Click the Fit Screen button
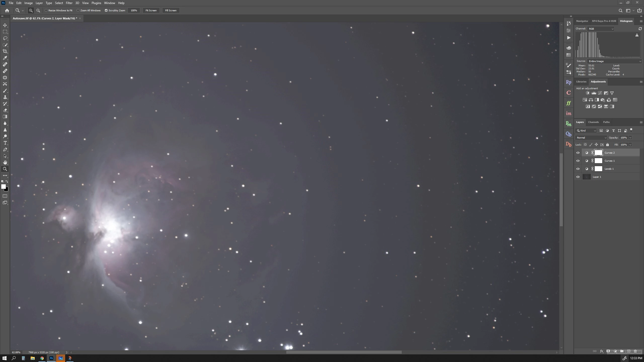The height and width of the screenshot is (362, 644). pyautogui.click(x=151, y=11)
